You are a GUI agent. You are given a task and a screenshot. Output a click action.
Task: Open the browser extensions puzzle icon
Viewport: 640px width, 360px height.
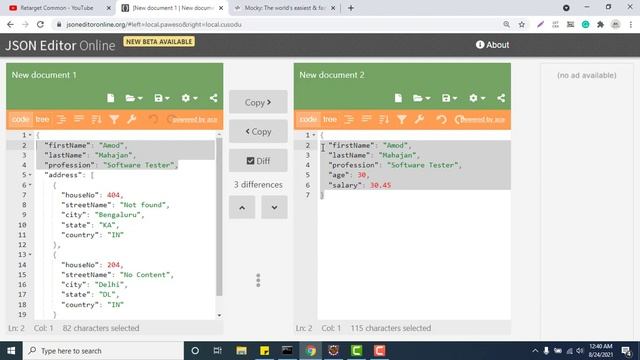(600, 24)
